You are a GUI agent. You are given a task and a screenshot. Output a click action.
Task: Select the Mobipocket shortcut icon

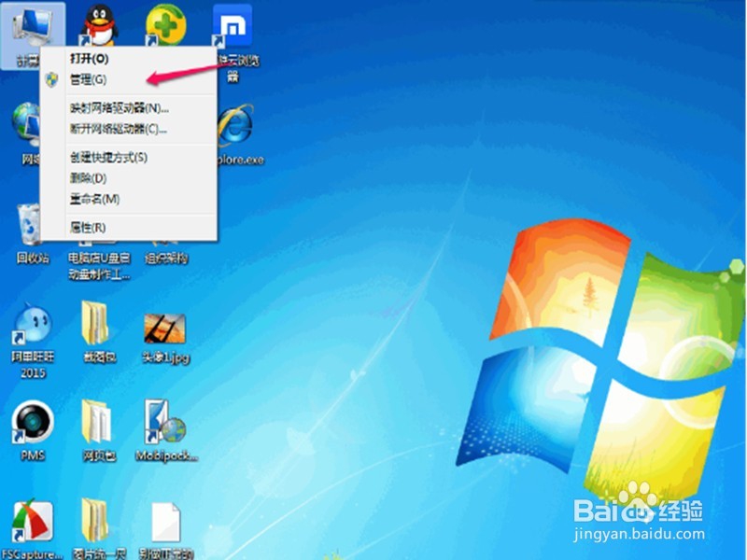[165, 422]
